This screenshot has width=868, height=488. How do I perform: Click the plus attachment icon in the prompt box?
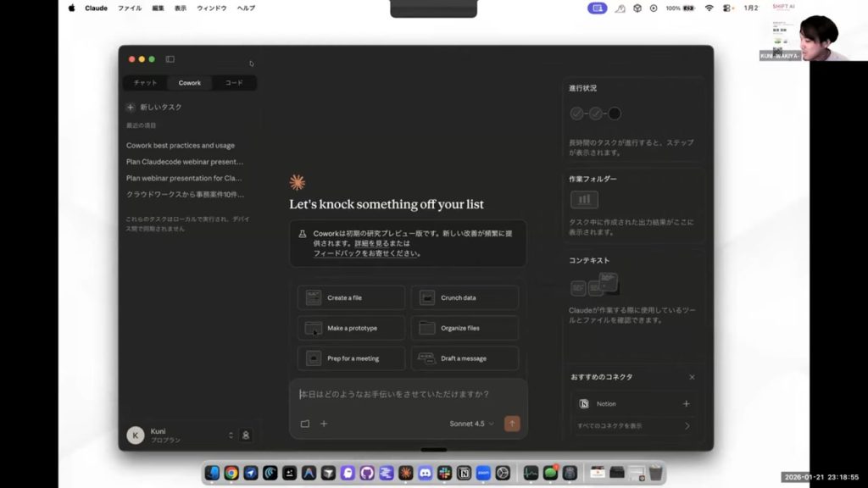click(324, 424)
